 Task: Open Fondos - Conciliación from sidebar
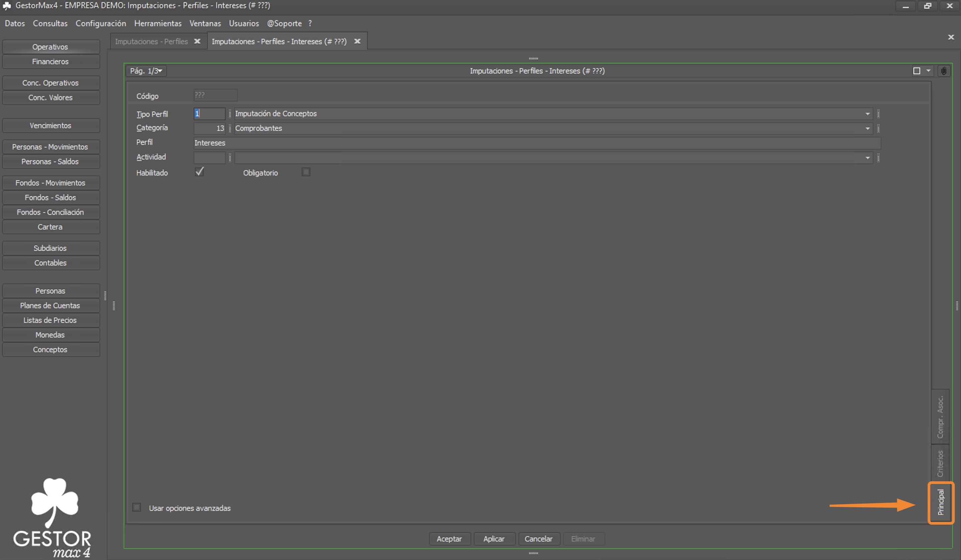pos(50,212)
